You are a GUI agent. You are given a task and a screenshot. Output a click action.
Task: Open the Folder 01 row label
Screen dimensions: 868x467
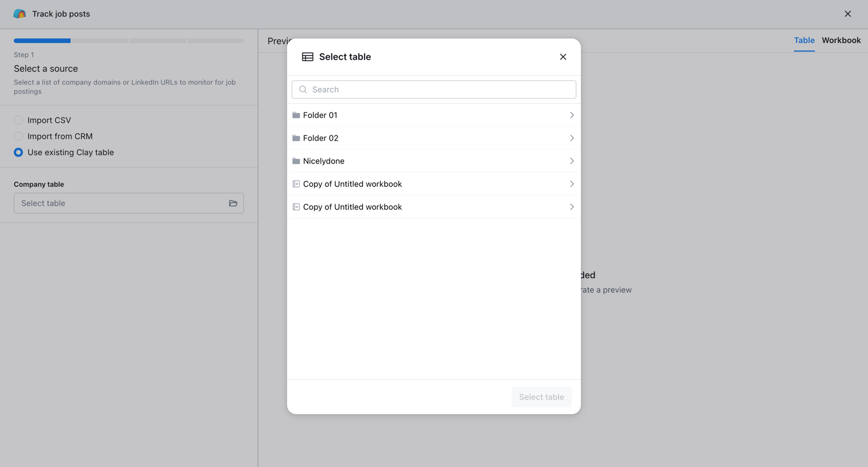point(320,115)
